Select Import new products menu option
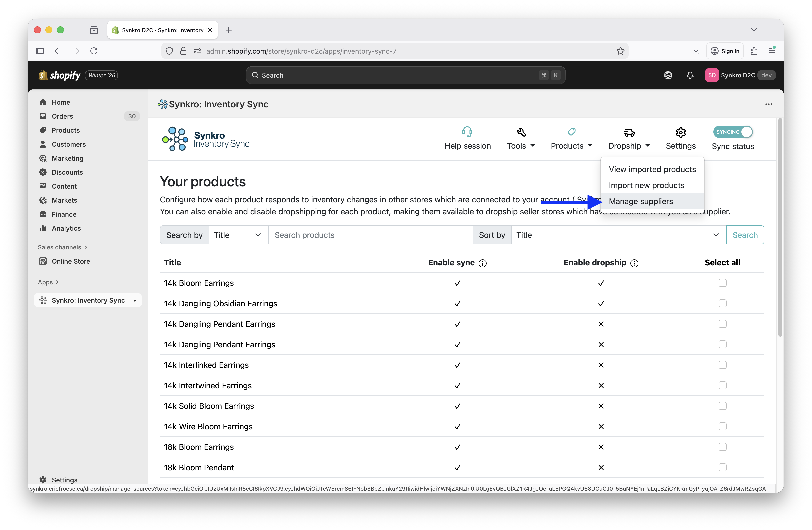The image size is (812, 530). [x=646, y=185]
